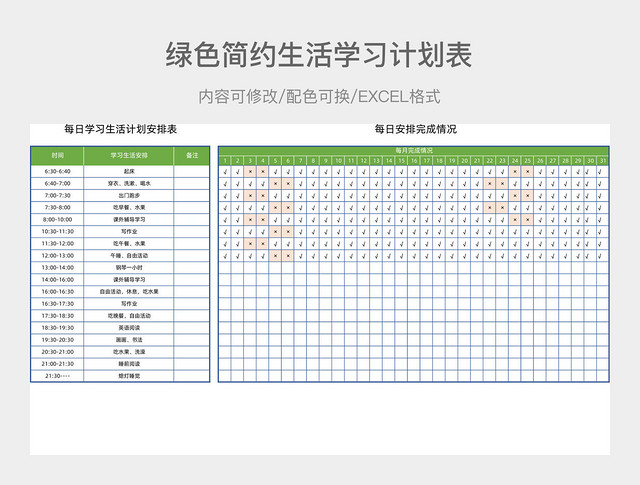Select the 吃水果、洗澡 cell
Viewport: 640px width, 485px height.
click(x=129, y=352)
